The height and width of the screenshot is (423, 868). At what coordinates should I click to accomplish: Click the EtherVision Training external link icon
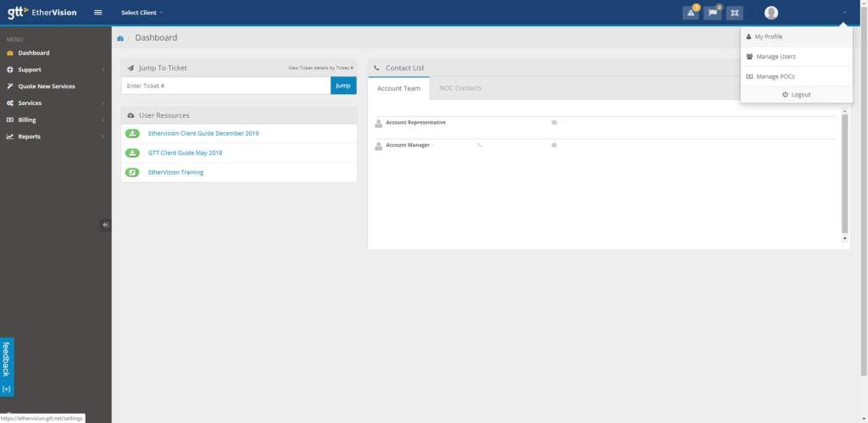[x=132, y=172]
